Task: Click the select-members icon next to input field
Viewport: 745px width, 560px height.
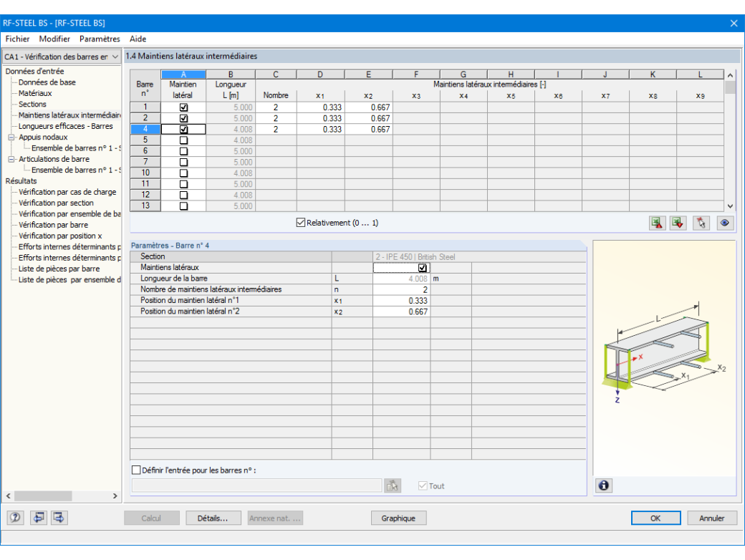Action: [x=393, y=486]
